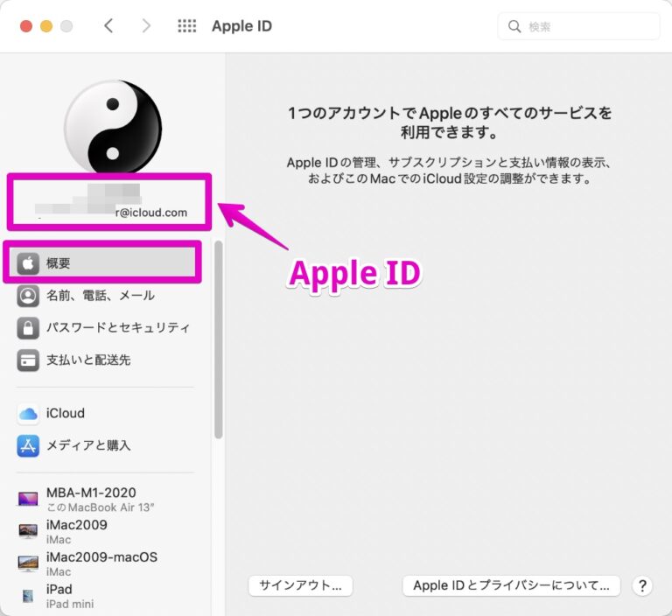The image size is (672, 616).
Task: Click the icloud.com email address text
Action: [151, 213]
